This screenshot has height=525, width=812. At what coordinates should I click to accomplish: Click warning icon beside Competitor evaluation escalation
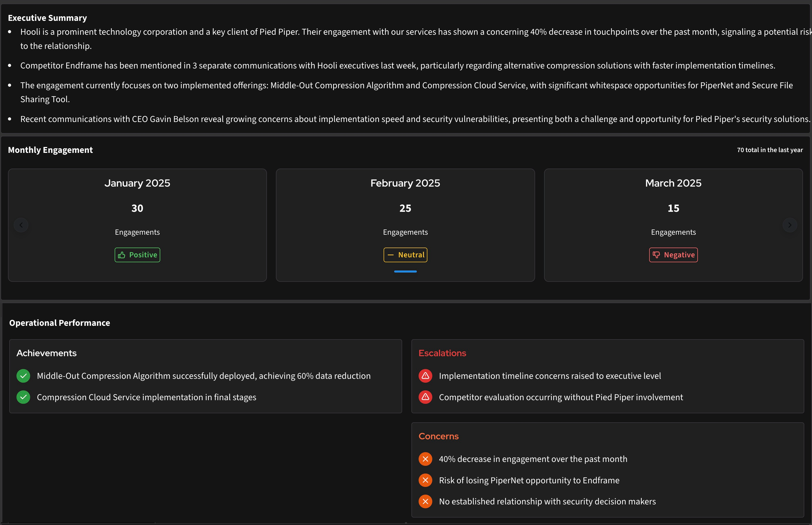[425, 397]
